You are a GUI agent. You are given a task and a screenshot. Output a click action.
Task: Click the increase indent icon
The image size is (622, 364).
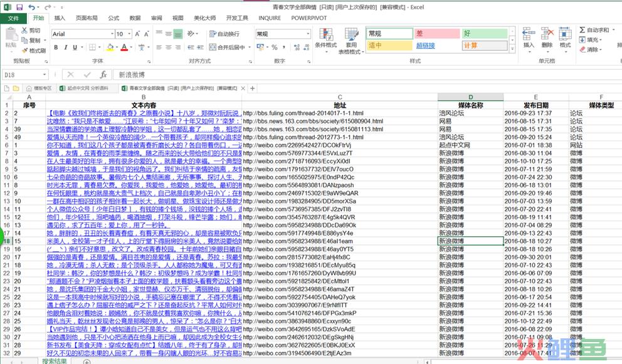(x=200, y=47)
